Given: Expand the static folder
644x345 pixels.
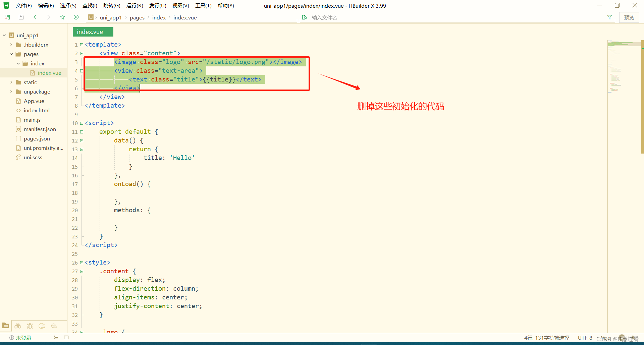Looking at the screenshot, I should coord(11,82).
